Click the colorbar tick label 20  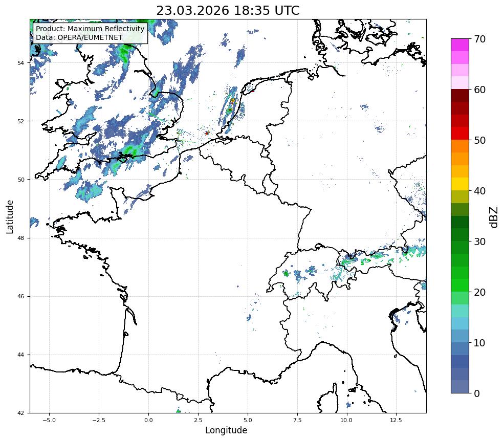click(x=479, y=292)
